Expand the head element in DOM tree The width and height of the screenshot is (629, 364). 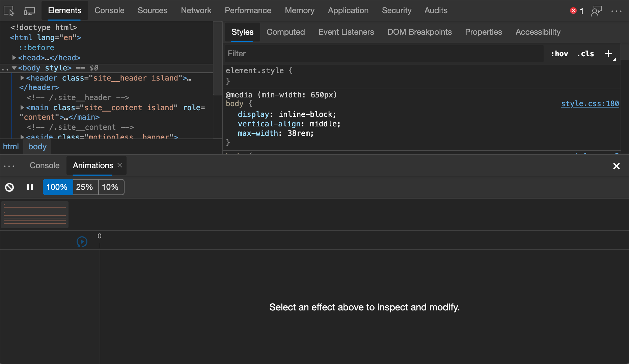tap(14, 58)
